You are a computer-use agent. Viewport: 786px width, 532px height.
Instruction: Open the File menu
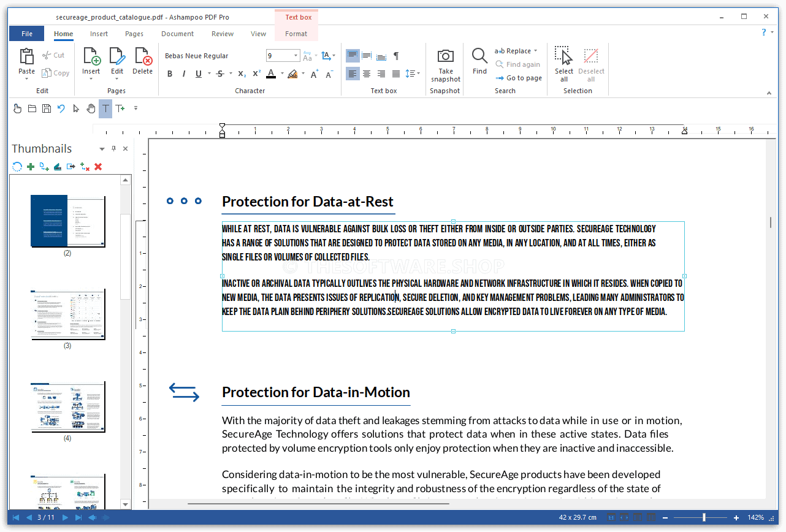(27, 34)
